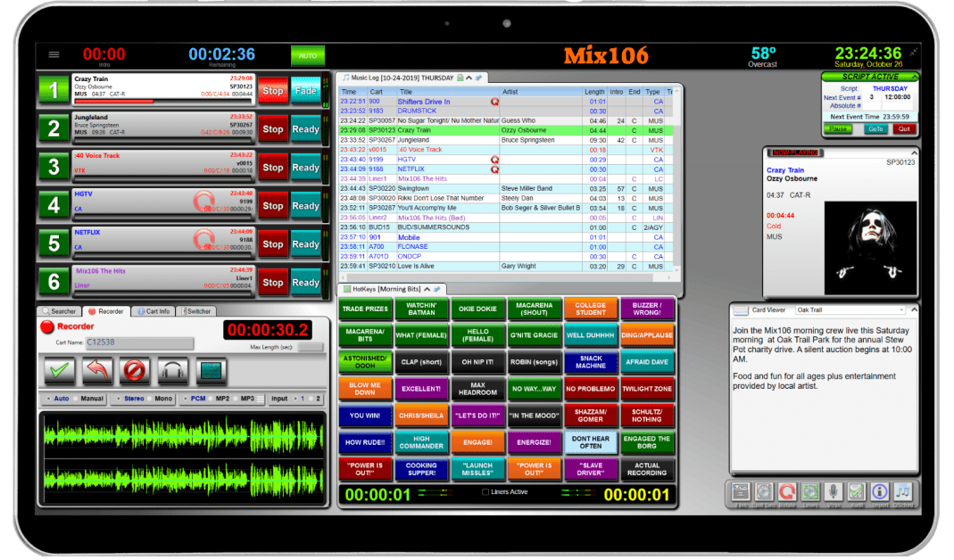Enable the Liners Active checkbox
Image resolution: width=954 pixels, height=560 pixels.
point(487,491)
